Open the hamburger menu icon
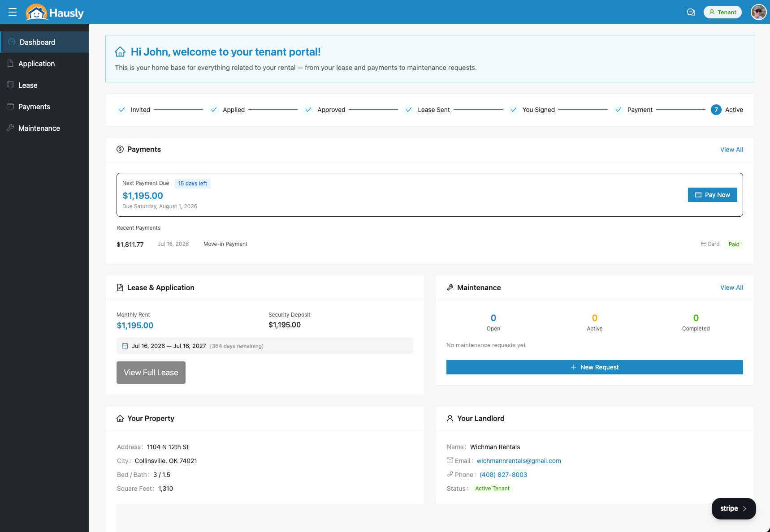The height and width of the screenshot is (532, 770). click(13, 12)
